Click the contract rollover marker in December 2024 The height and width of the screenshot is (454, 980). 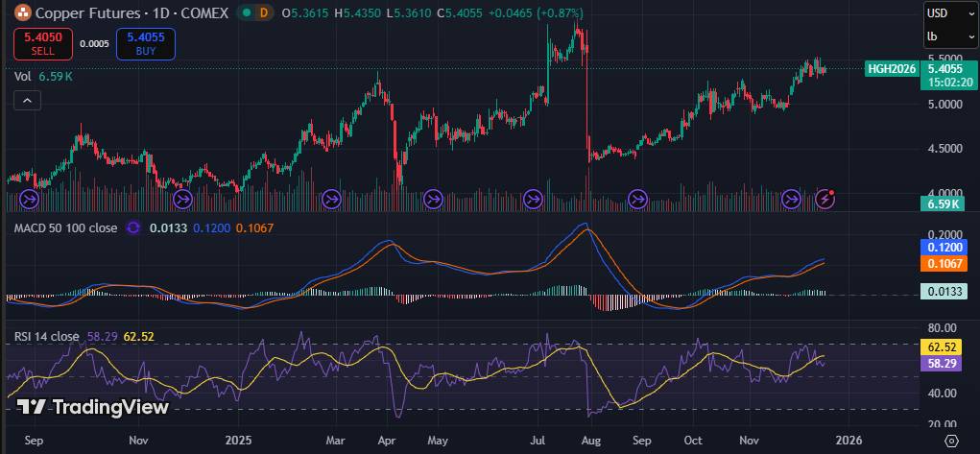(182, 199)
